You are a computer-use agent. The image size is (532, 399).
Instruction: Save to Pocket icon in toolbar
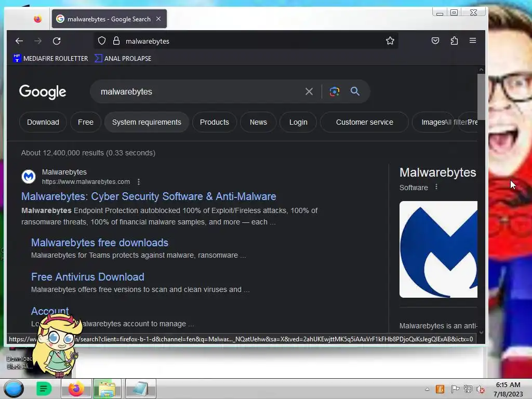435,41
